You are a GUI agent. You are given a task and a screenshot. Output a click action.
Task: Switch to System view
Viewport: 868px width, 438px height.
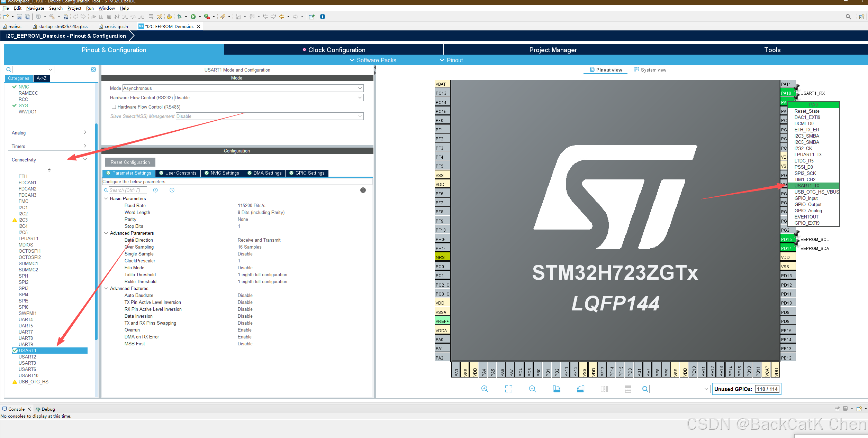point(650,70)
